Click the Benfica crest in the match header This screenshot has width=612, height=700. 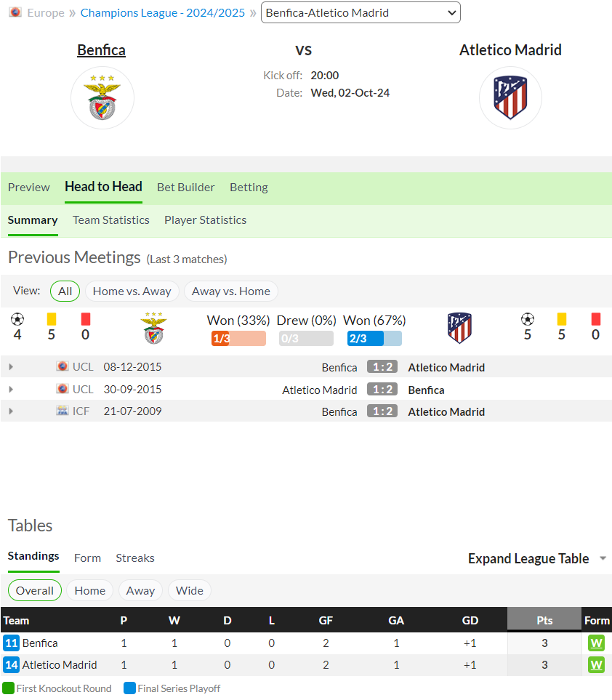[102, 98]
